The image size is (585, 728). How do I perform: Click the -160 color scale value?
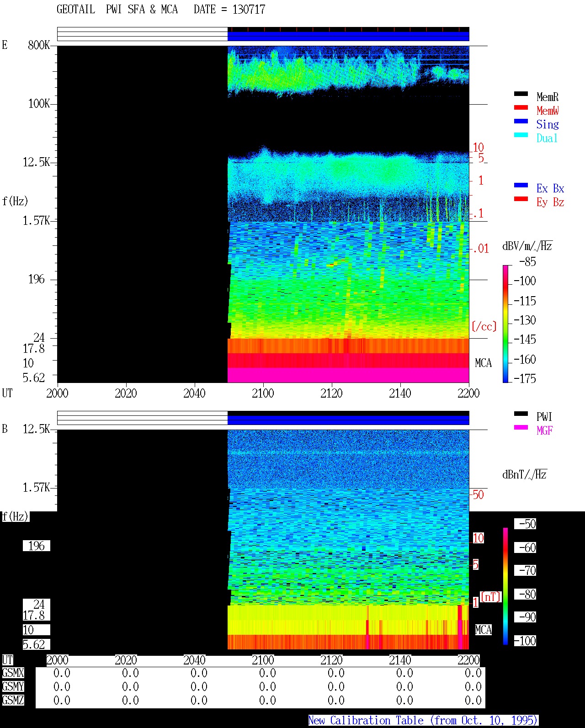[x=525, y=360]
